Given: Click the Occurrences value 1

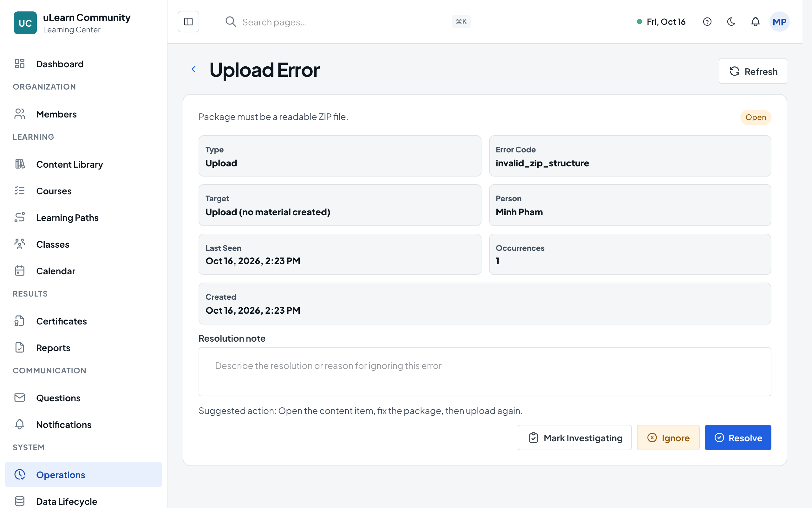Looking at the screenshot, I should [498, 261].
